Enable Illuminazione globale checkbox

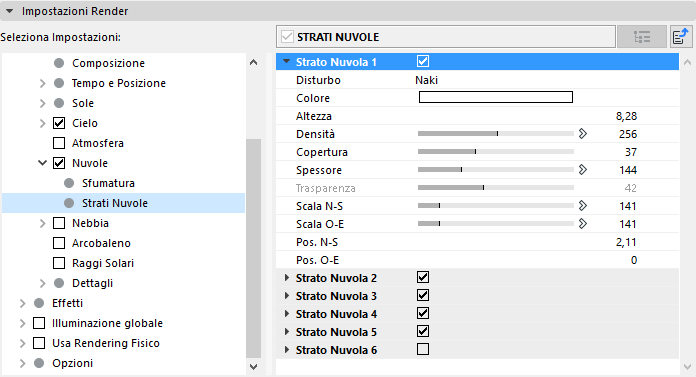tap(39, 323)
